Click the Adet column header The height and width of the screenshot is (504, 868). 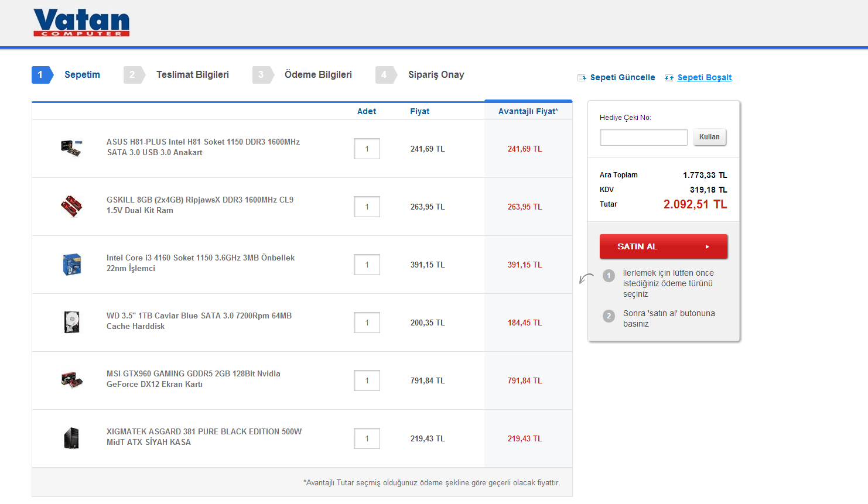(x=367, y=111)
